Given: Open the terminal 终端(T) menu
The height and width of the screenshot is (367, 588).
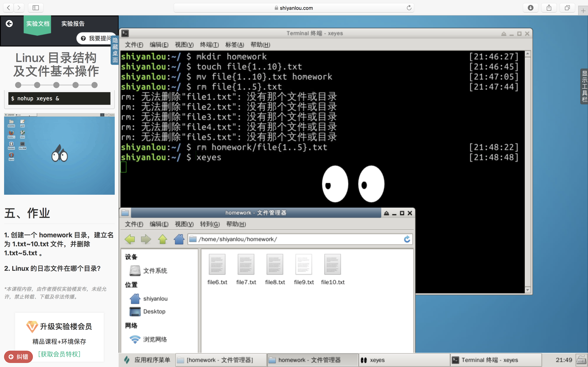Looking at the screenshot, I should click(209, 45).
